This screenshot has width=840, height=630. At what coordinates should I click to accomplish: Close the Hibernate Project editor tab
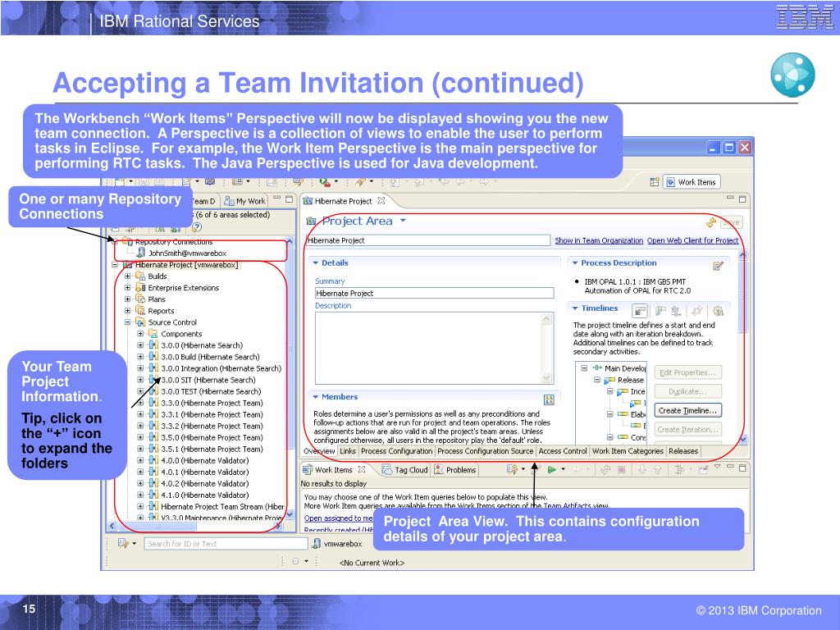pyautogui.click(x=381, y=201)
